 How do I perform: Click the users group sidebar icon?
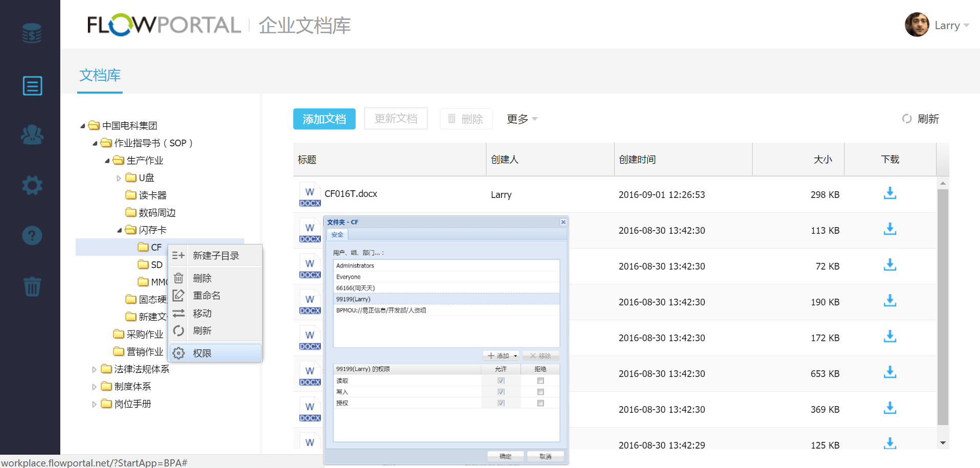pyautogui.click(x=32, y=135)
